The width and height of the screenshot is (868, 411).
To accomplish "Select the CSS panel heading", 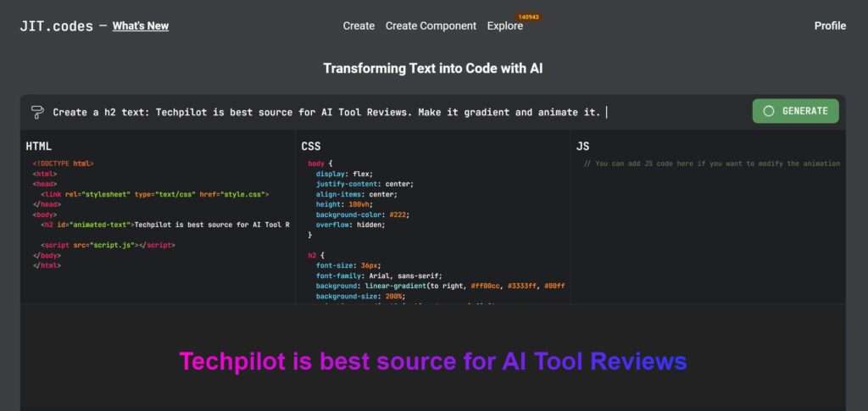I will coord(311,147).
